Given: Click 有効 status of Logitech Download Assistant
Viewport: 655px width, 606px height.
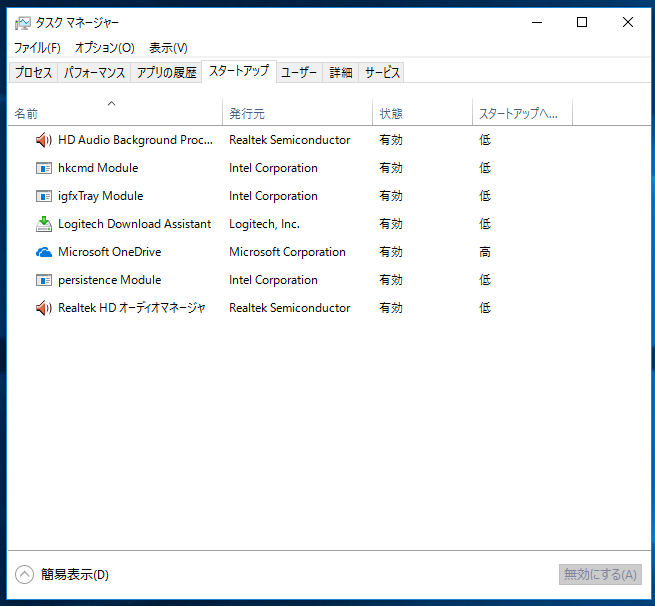Looking at the screenshot, I should click(391, 224).
